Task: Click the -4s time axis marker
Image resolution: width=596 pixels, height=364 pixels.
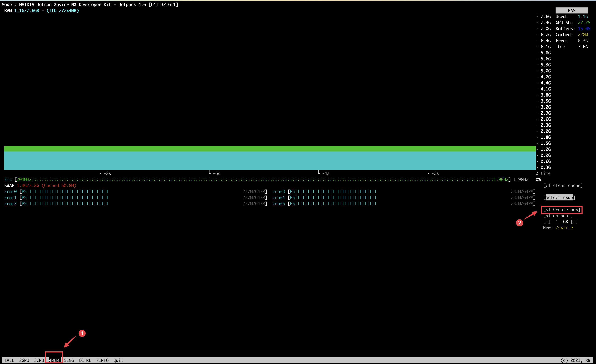Action: (326, 173)
